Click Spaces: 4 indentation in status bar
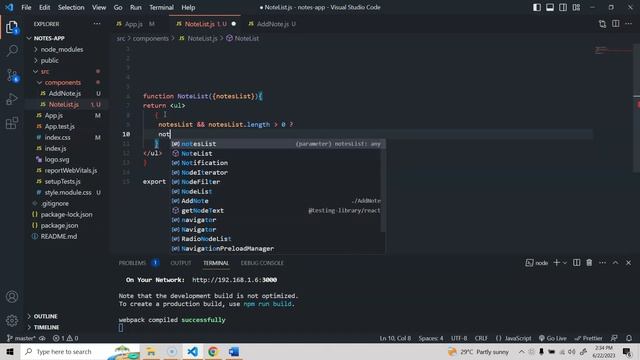The height and width of the screenshot is (360, 640). click(431, 338)
